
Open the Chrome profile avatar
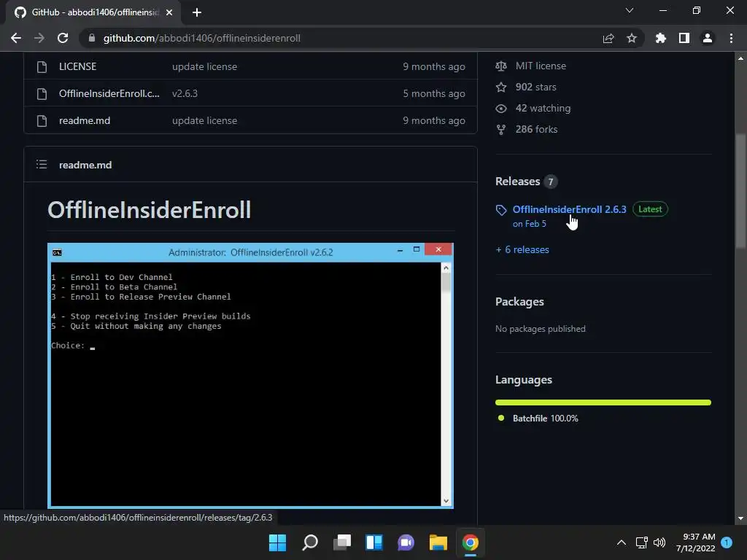[708, 38]
